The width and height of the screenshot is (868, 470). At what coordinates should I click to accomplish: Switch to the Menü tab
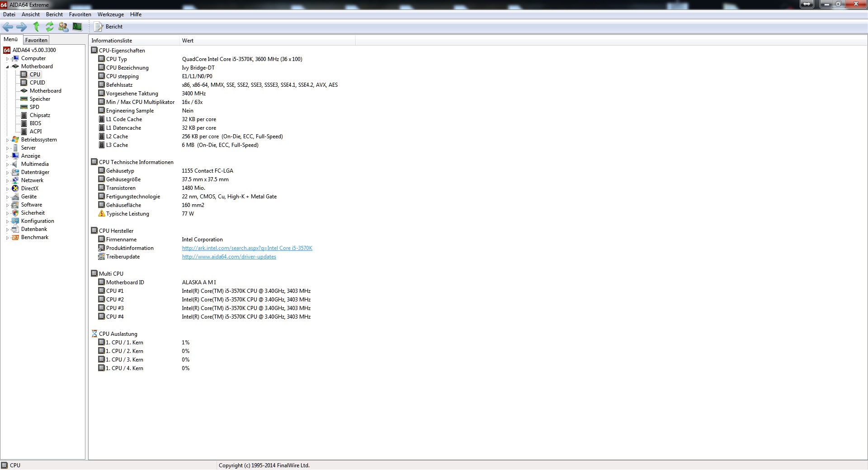(x=11, y=39)
